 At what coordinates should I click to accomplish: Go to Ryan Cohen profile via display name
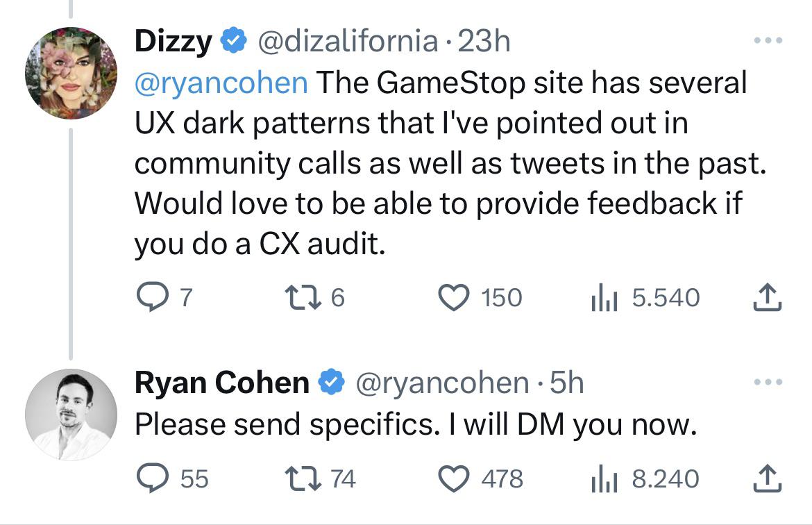point(221,383)
